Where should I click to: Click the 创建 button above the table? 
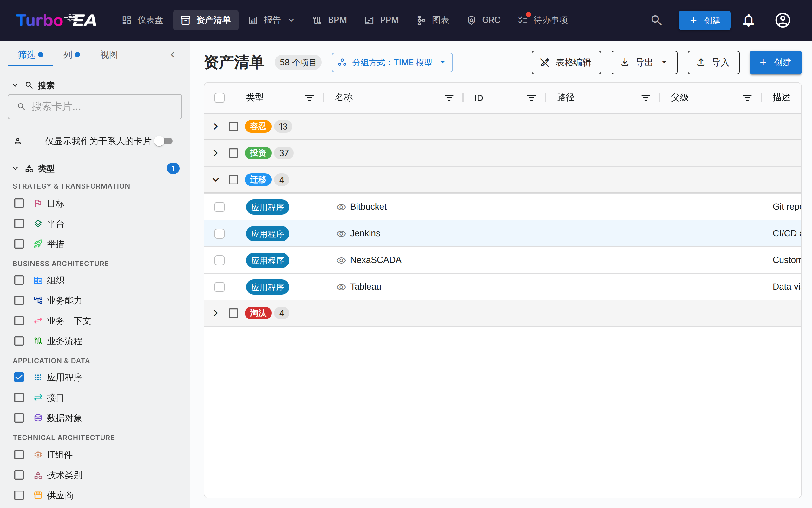(x=776, y=63)
